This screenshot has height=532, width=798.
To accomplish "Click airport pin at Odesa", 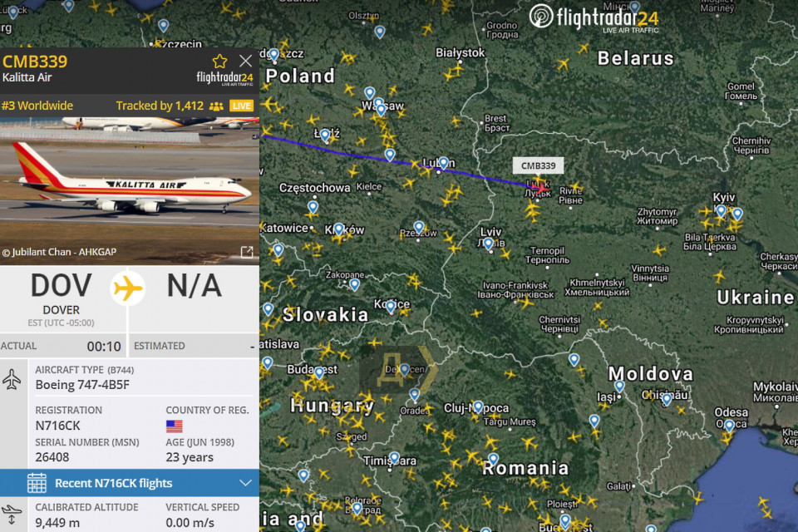I will (x=729, y=426).
